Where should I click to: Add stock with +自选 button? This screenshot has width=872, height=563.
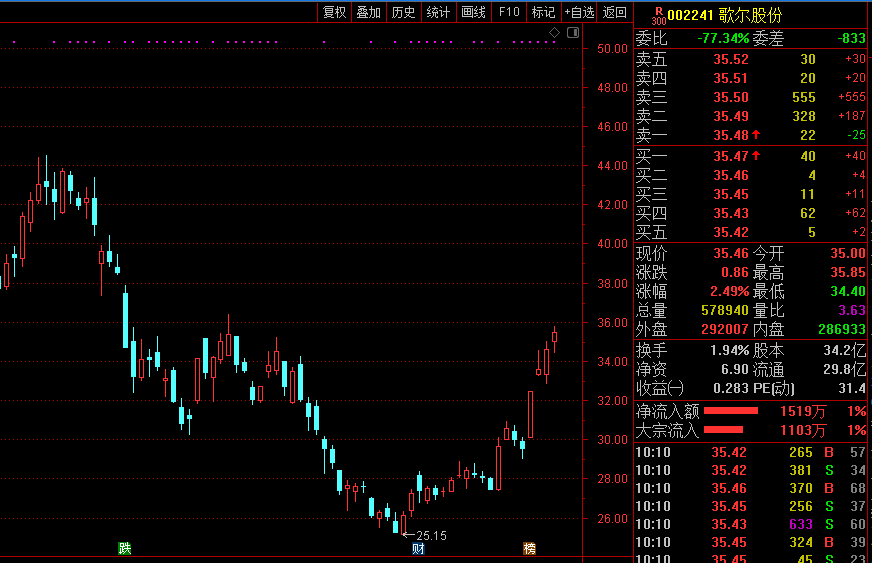(x=579, y=12)
